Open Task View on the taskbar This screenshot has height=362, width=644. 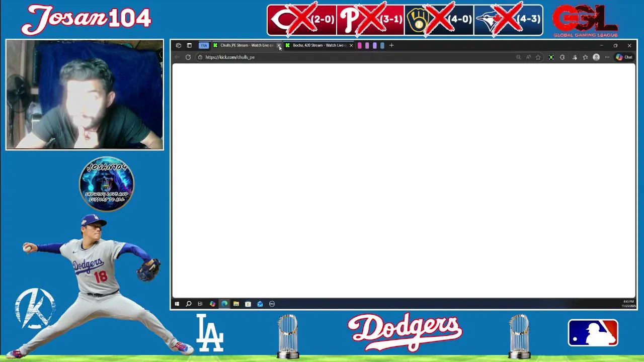point(200,304)
